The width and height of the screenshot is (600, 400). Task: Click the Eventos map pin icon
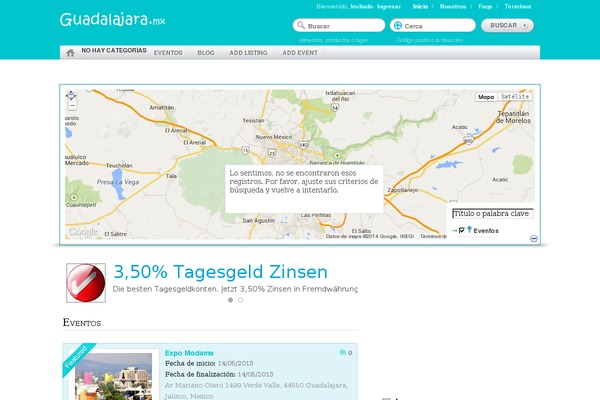(x=469, y=229)
